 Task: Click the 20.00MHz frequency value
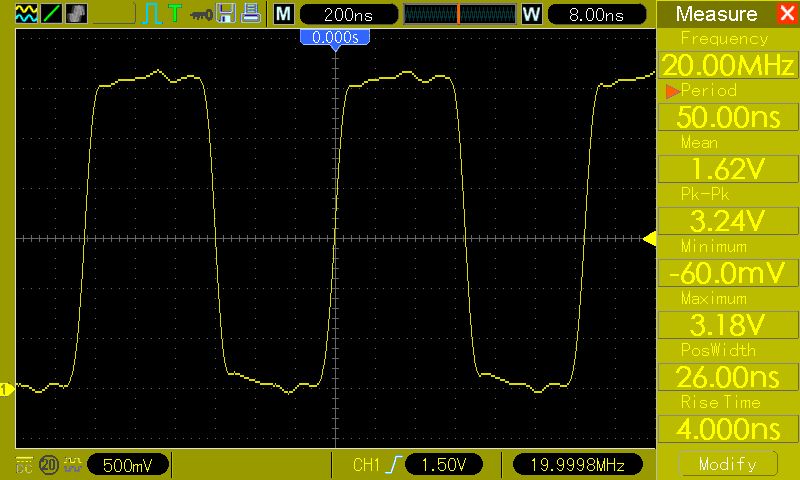728,65
